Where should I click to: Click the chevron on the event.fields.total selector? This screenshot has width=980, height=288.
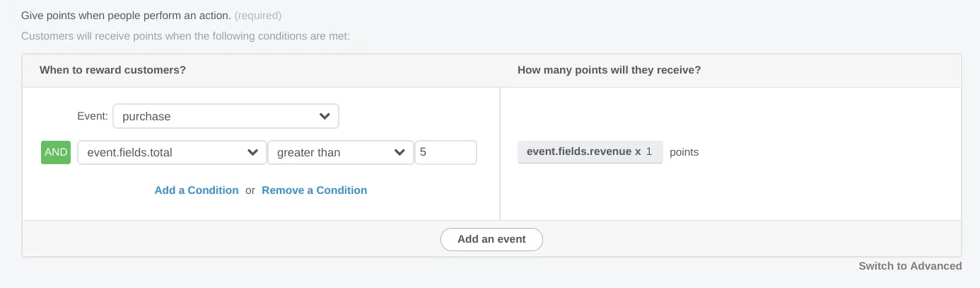pos(252,152)
